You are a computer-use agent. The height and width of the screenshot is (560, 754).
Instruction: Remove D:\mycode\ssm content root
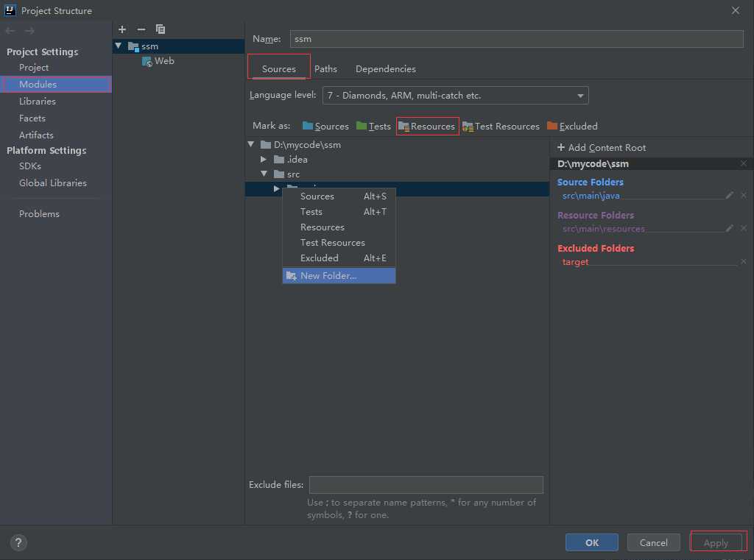click(744, 163)
